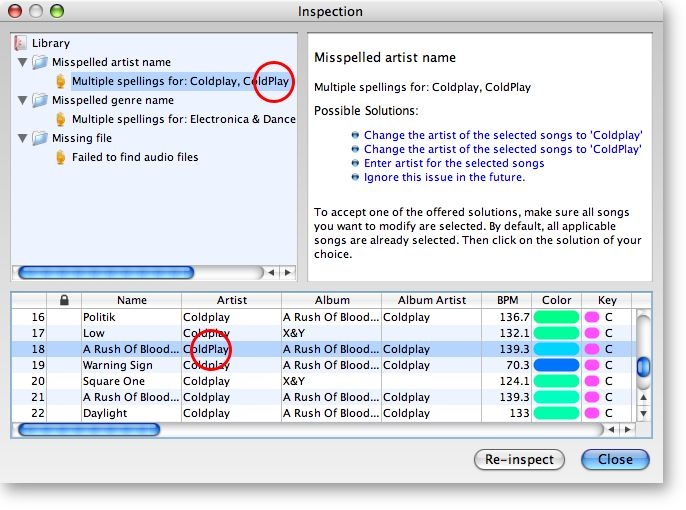Select 'Failed to find audio files' issue
This screenshot has height=510, width=686.
point(135,157)
